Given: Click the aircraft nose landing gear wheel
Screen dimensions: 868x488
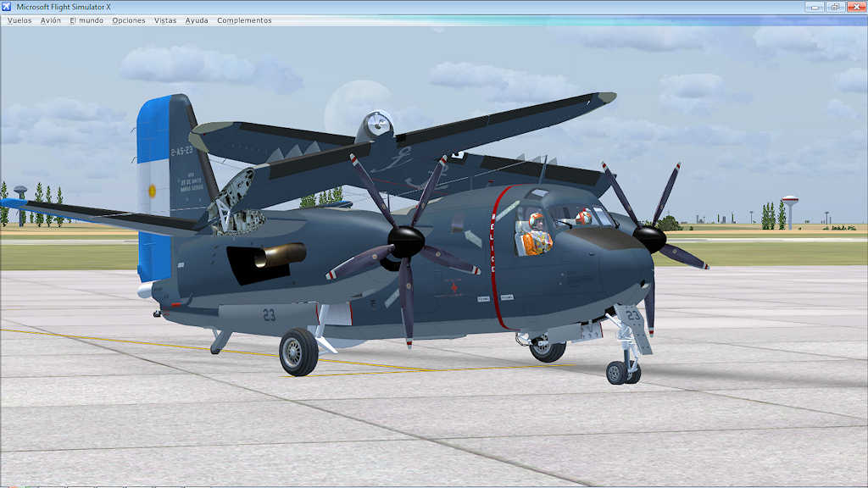Looking at the screenshot, I should point(618,372).
